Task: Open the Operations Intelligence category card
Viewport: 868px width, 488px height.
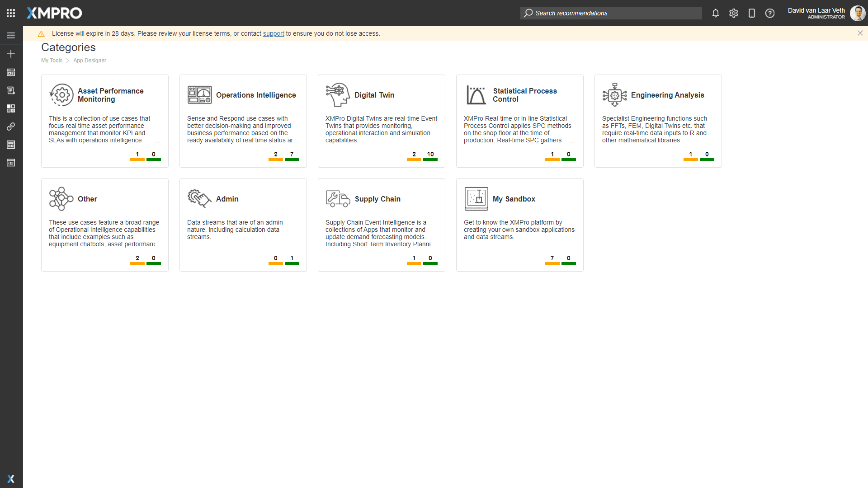Action: (255, 95)
